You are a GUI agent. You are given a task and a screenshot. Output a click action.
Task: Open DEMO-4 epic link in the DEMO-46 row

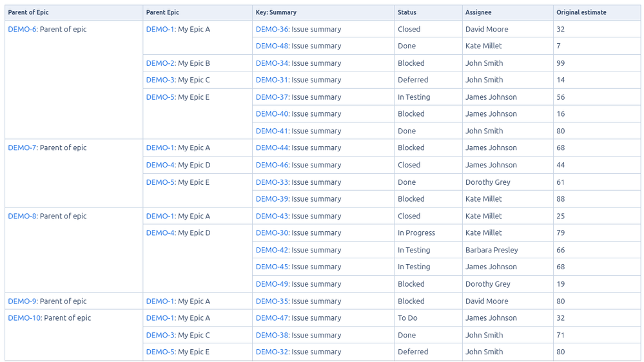[161, 165]
